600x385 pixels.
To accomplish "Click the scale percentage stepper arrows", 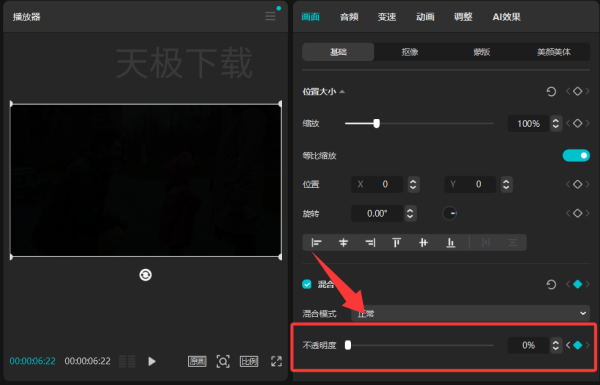I will pos(556,124).
